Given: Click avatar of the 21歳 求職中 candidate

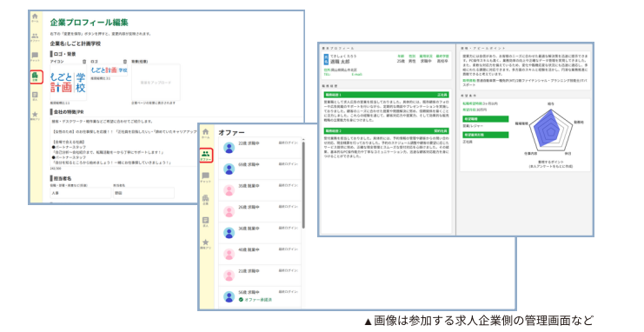Looking at the screenshot, I should (229, 276).
